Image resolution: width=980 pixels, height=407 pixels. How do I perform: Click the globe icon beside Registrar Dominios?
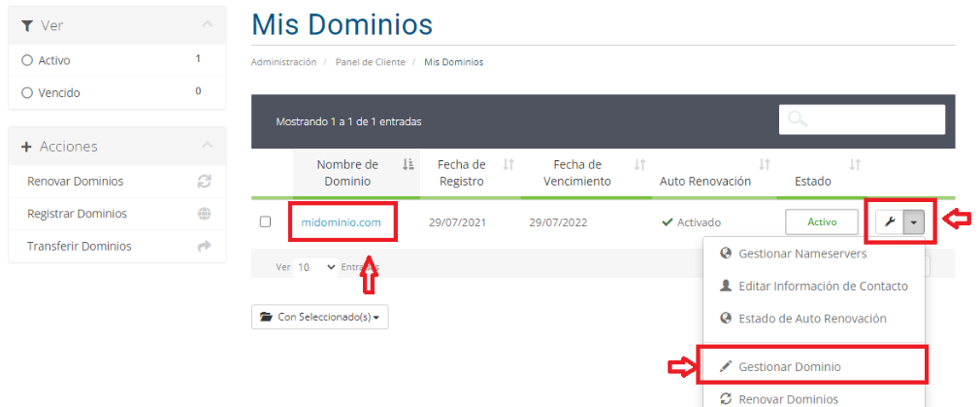205,214
